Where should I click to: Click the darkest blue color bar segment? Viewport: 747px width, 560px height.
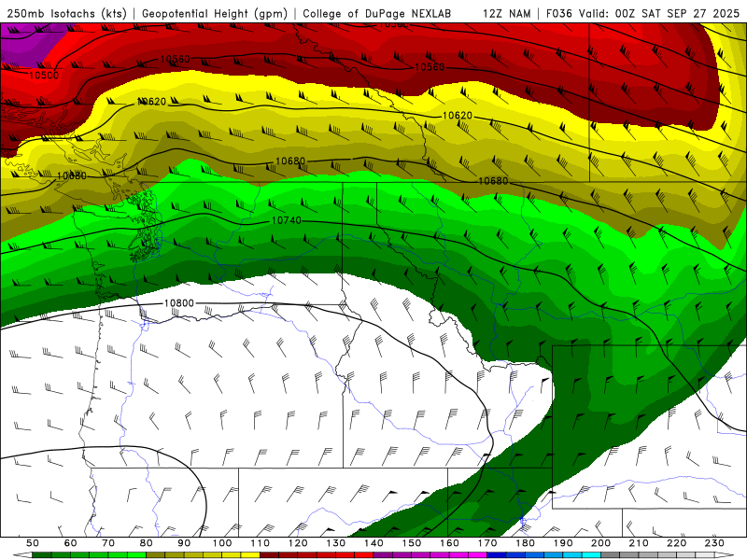pos(497,555)
